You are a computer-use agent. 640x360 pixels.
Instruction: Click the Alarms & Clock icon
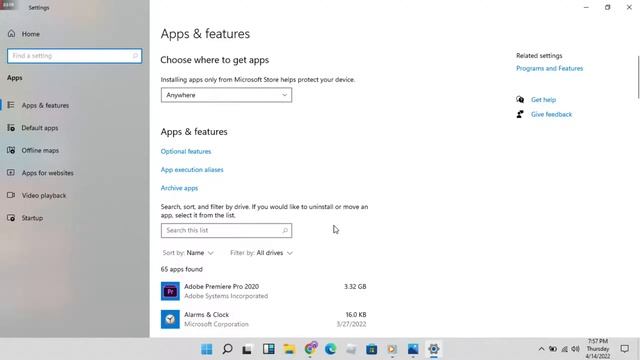[170, 320]
